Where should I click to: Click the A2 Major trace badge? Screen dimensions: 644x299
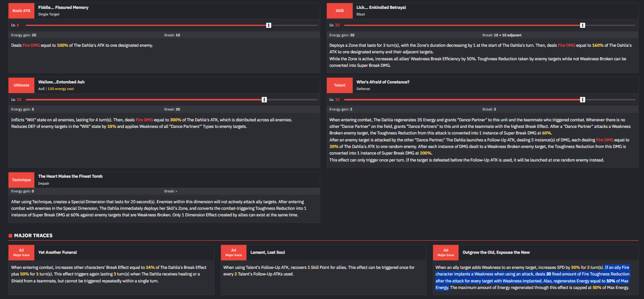tap(21, 252)
